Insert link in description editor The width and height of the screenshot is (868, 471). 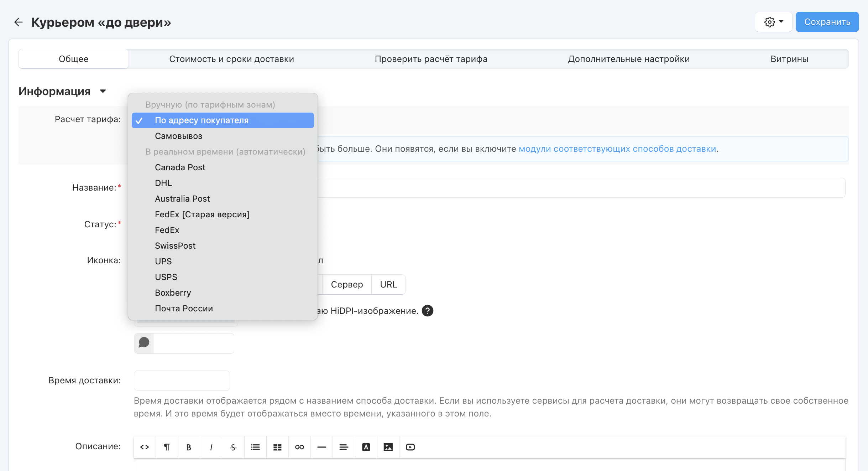point(299,447)
